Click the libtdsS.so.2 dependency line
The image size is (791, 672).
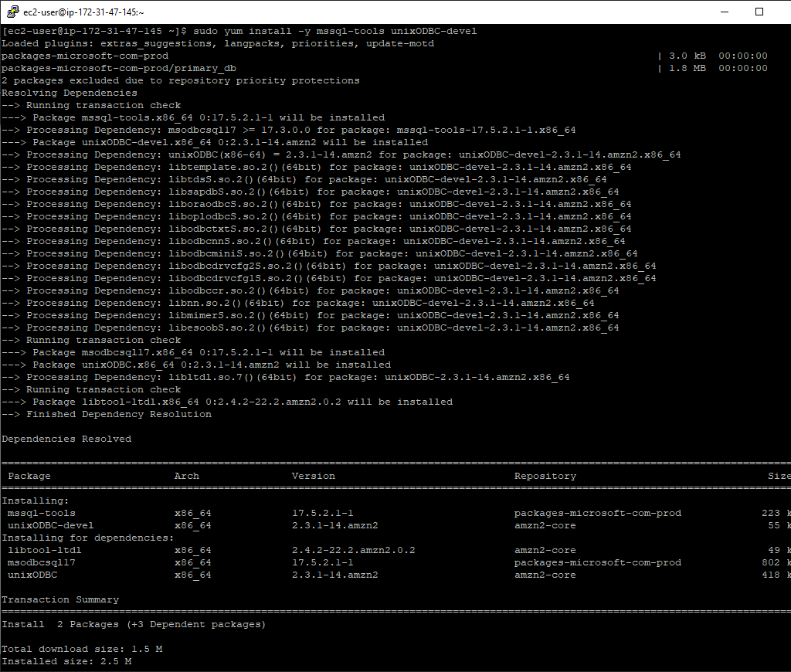click(304, 180)
